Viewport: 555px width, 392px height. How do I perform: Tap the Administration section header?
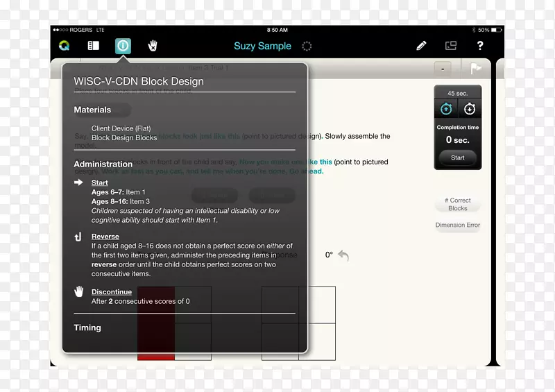click(x=103, y=164)
